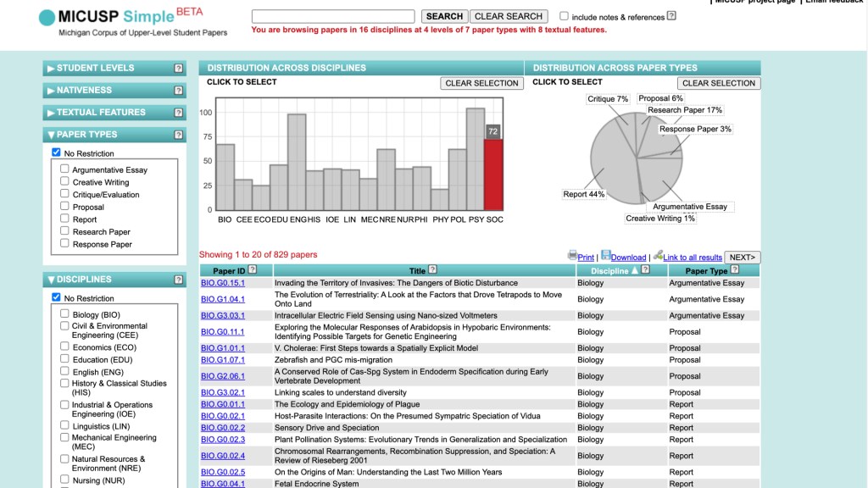Click the help icon beside Student Levels
Screen dimensions: 868x488
[x=178, y=69]
